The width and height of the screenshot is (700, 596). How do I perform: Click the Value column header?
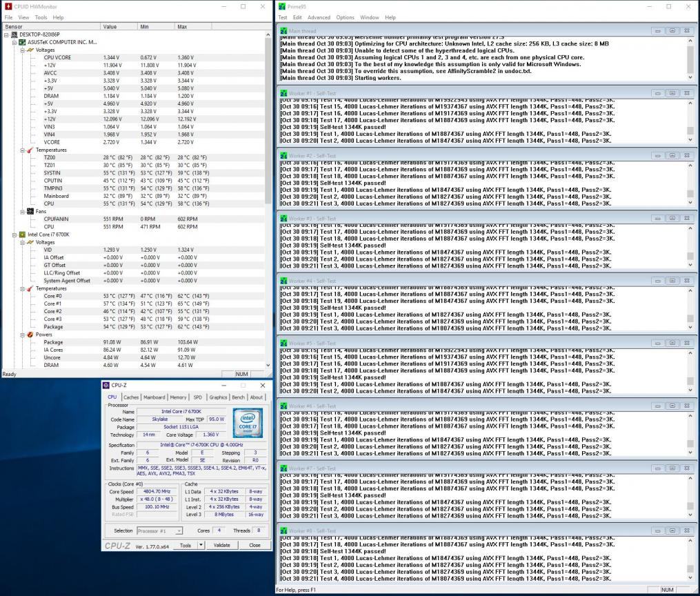point(119,27)
